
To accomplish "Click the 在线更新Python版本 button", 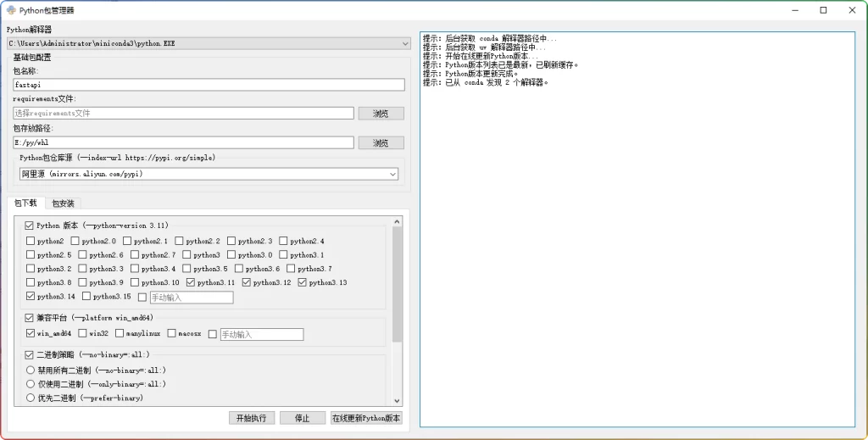I will [366, 418].
